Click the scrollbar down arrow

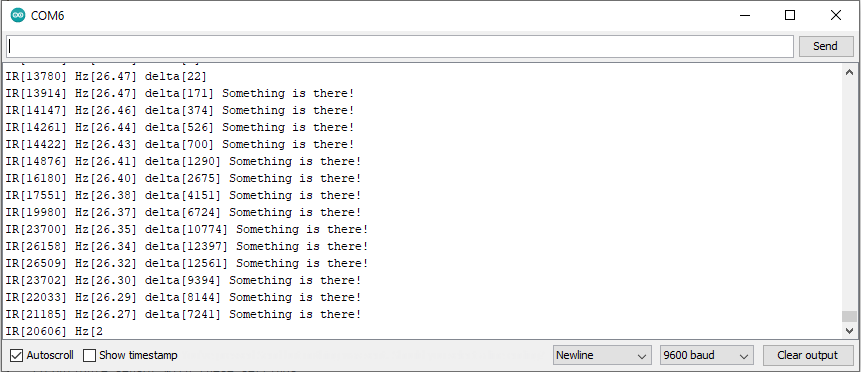(849, 331)
